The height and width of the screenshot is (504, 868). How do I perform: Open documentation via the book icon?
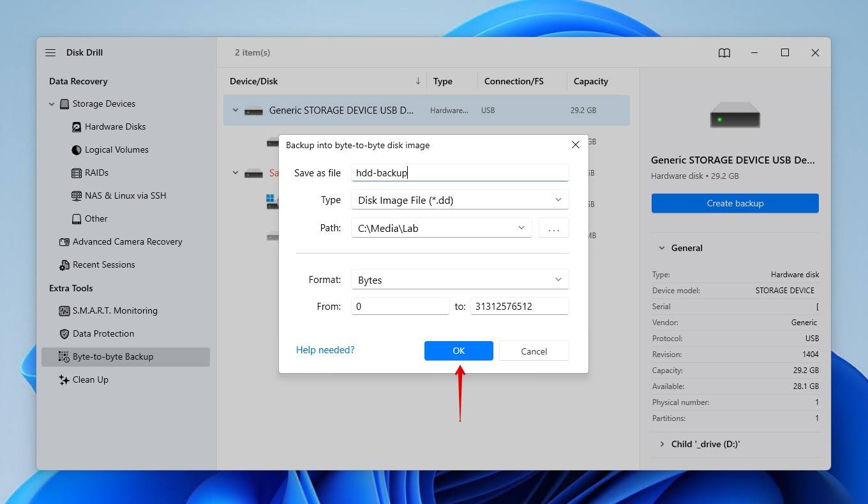(x=724, y=53)
